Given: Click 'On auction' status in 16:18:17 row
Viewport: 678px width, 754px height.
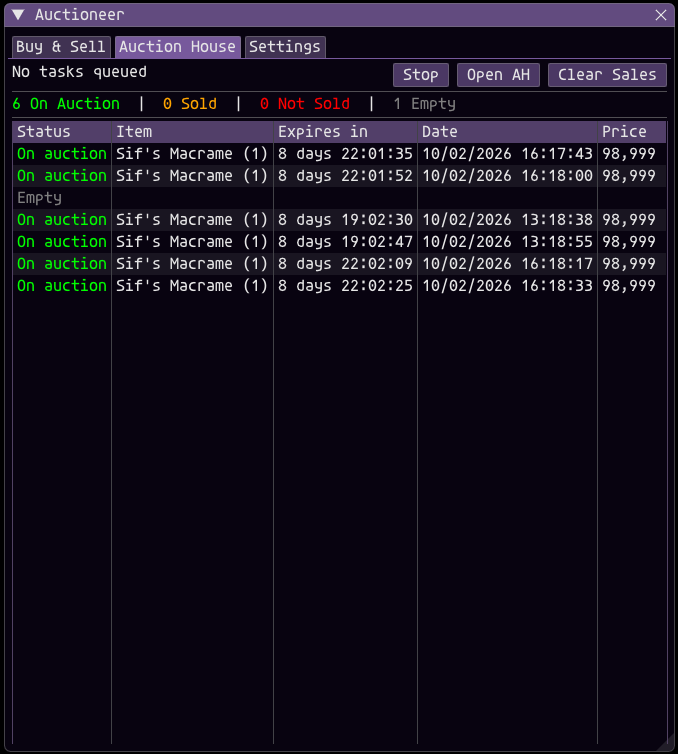Looking at the screenshot, I should coord(62,264).
